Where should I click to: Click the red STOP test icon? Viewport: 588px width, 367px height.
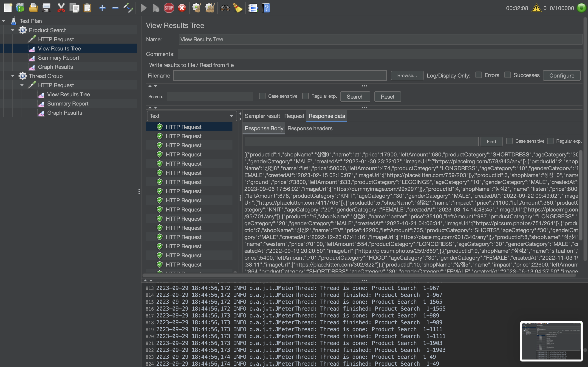(169, 8)
